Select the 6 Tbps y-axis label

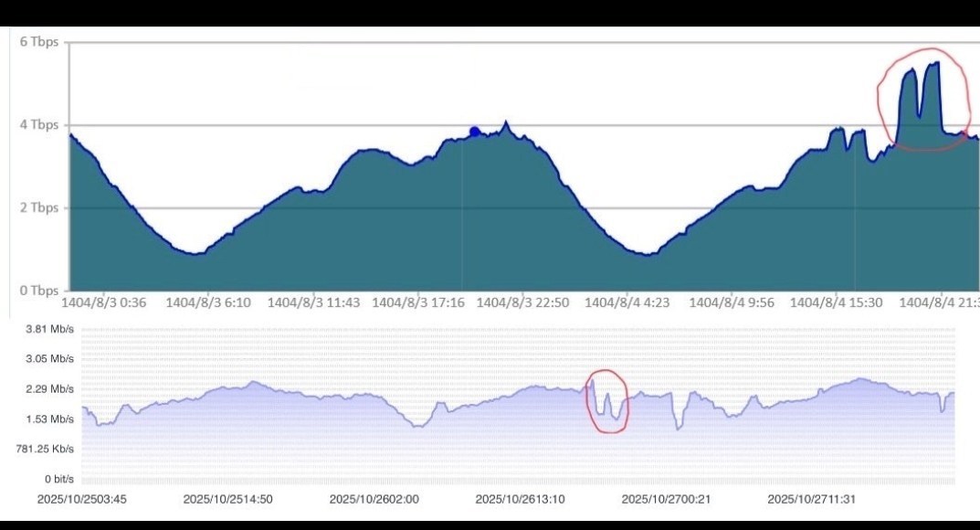pos(39,42)
